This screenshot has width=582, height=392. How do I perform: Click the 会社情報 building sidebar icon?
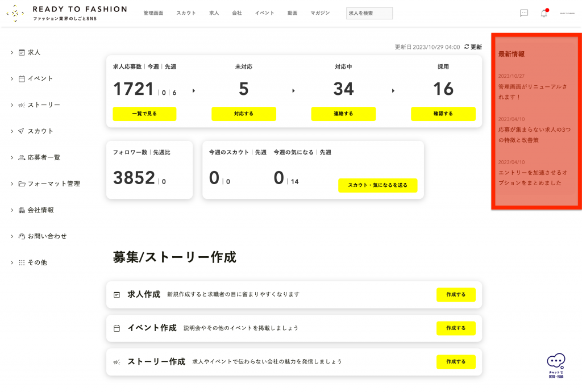pos(22,210)
